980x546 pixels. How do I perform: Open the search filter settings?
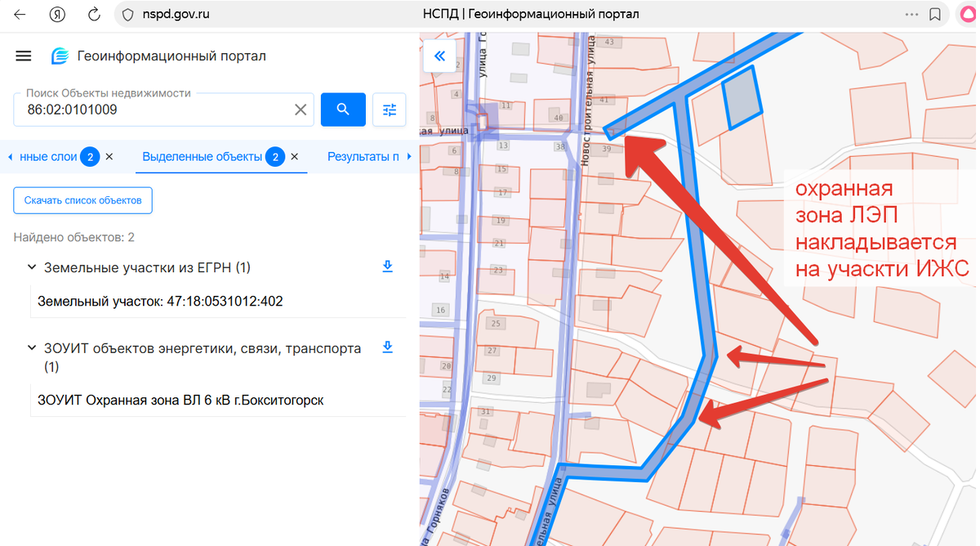(390, 110)
